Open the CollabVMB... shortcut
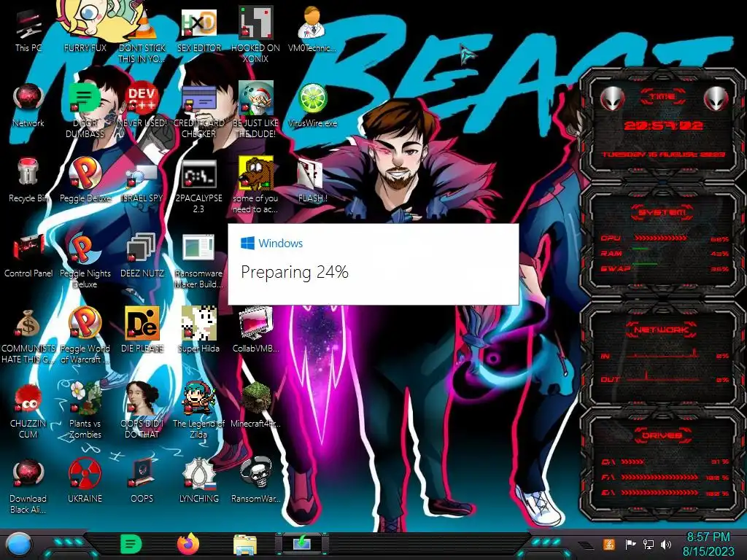Screen dimensions: 747x560 255,330
